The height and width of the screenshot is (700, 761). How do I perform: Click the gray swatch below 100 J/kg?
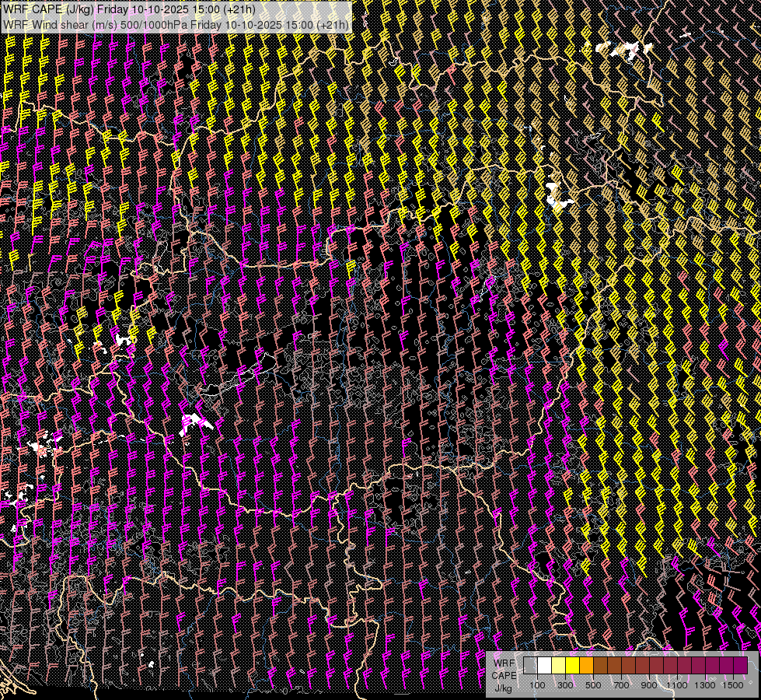click(530, 665)
